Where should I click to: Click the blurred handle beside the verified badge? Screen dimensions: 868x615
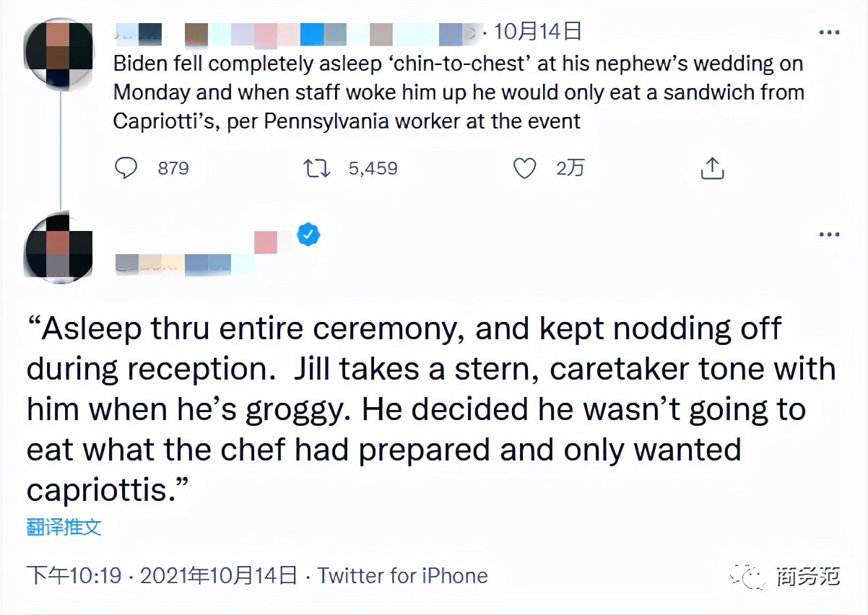(184, 264)
